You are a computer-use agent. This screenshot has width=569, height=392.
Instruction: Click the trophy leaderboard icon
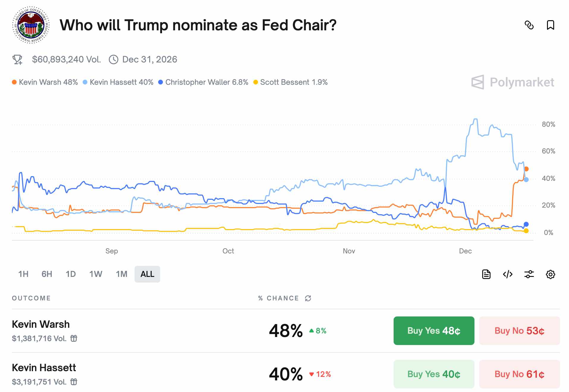pos(17,59)
